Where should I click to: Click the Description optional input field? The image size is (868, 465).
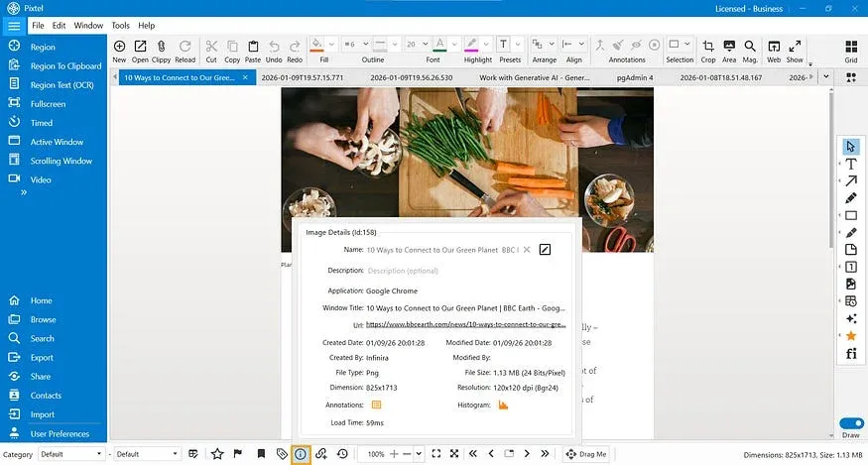(x=465, y=271)
